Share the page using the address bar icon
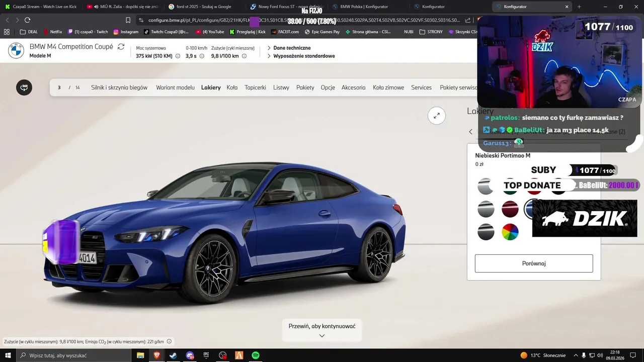This screenshot has width=644, height=362. (x=468, y=20)
